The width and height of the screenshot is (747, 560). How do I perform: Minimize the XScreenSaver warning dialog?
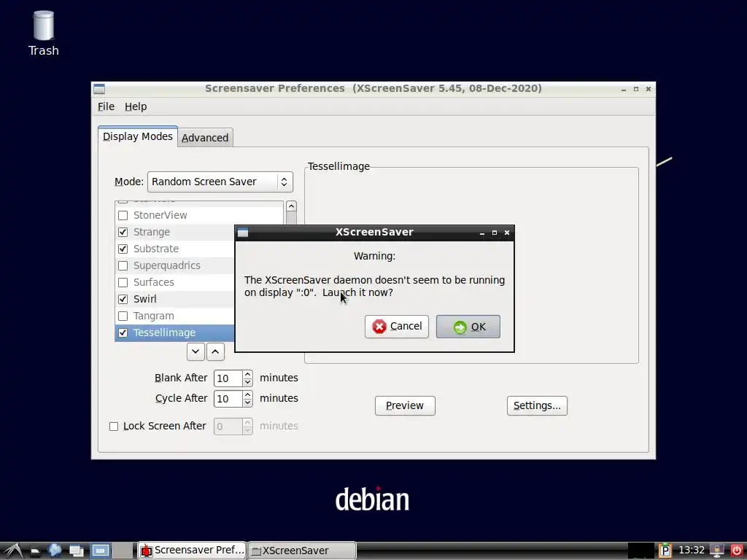482,233
